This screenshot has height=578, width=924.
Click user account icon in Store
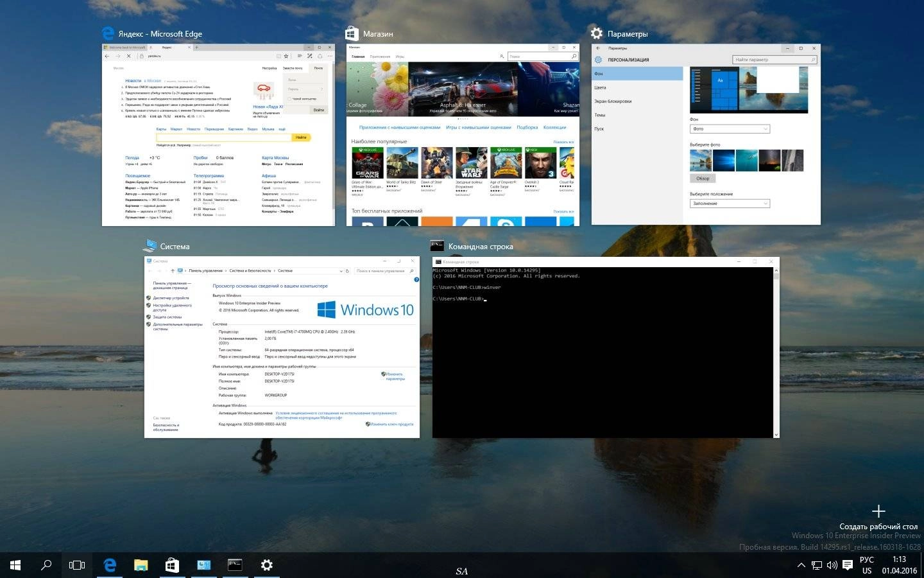(x=502, y=57)
